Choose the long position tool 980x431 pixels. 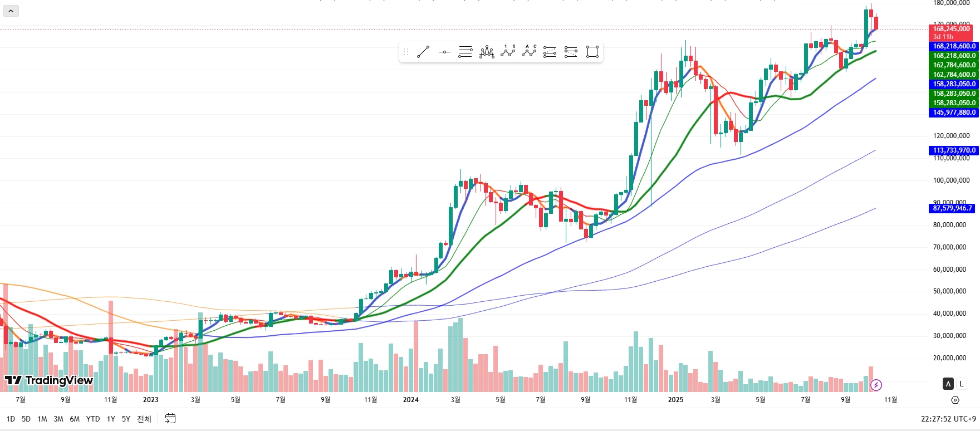click(x=550, y=52)
